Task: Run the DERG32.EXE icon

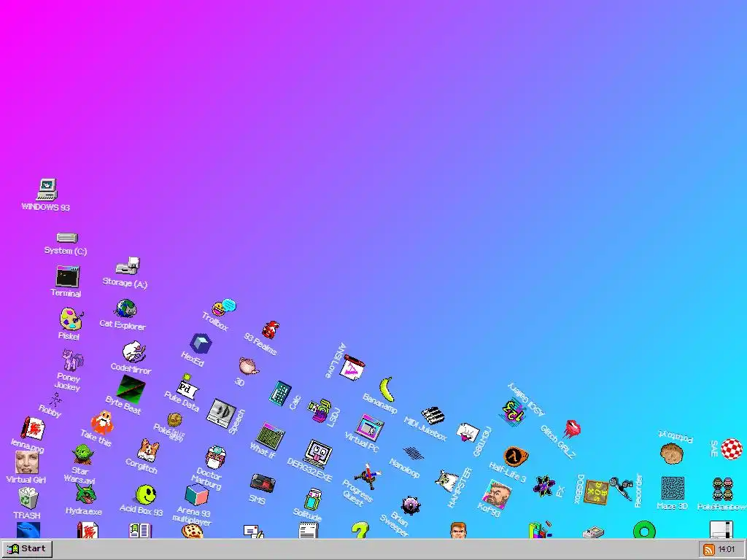Action: click(x=318, y=454)
